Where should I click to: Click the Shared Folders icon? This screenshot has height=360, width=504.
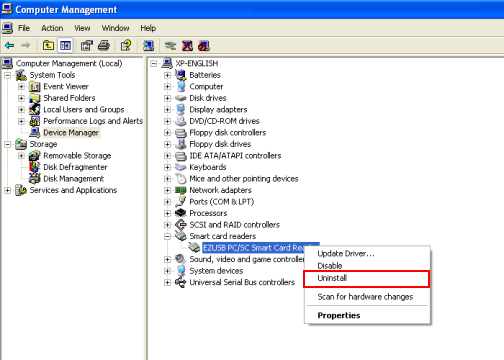coord(35,98)
